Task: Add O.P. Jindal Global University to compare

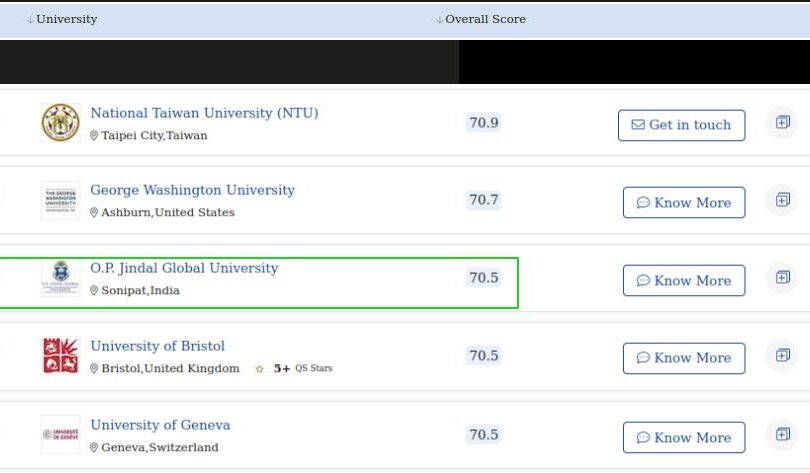Action: pos(782,278)
